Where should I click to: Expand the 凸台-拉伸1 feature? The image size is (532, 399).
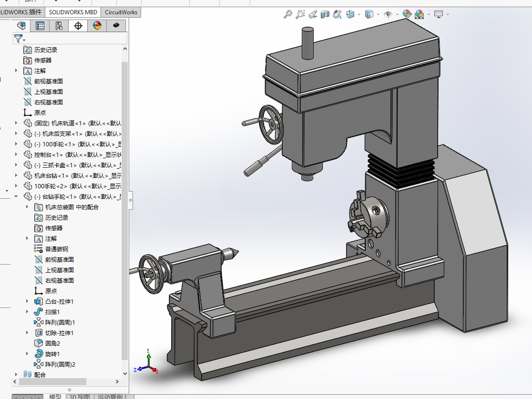(27, 301)
